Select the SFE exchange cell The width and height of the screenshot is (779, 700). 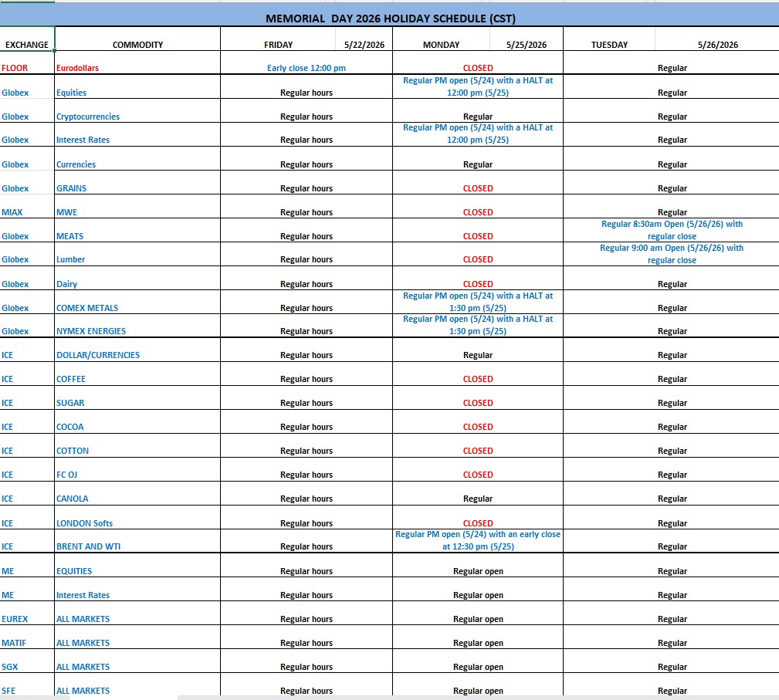pyautogui.click(x=27, y=685)
